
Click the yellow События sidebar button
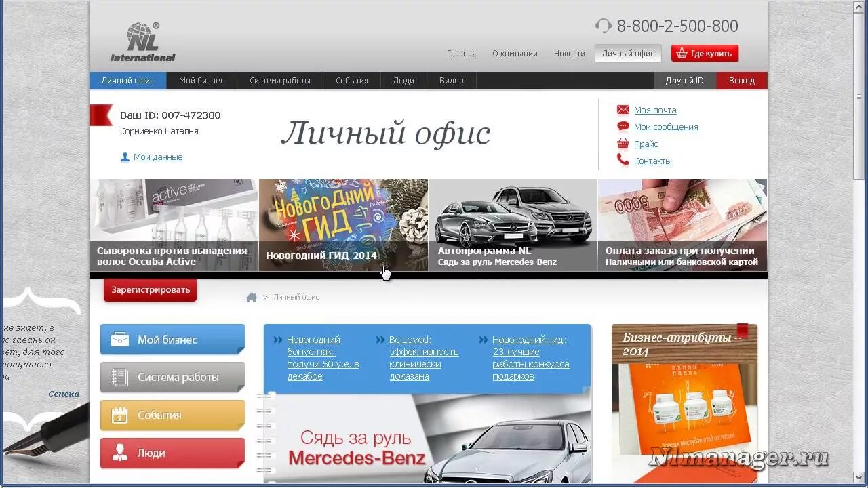[172, 415]
